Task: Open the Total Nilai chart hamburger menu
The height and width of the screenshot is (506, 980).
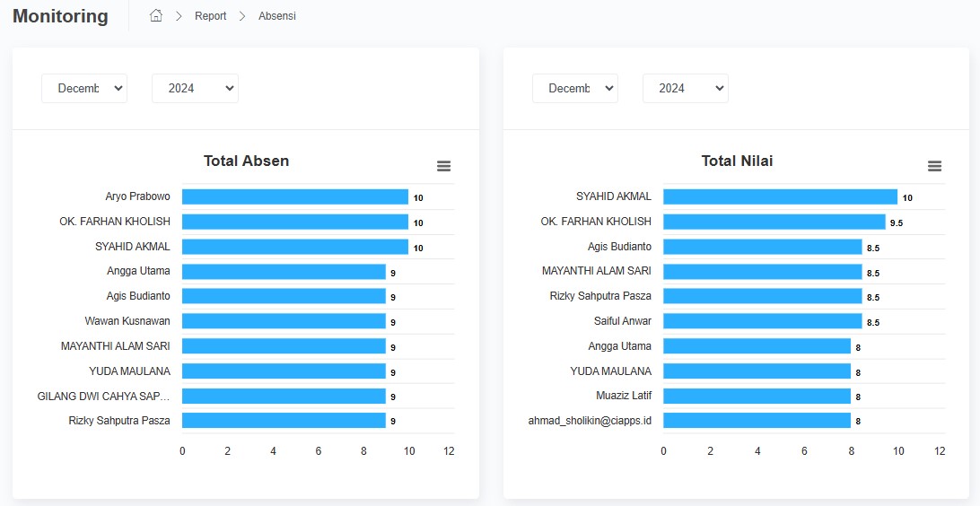Action: pos(934,166)
